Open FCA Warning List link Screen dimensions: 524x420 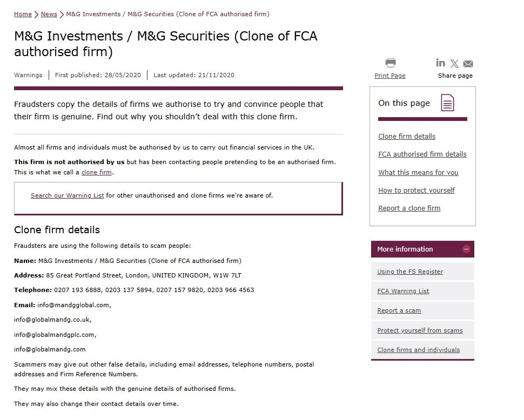coord(403,291)
